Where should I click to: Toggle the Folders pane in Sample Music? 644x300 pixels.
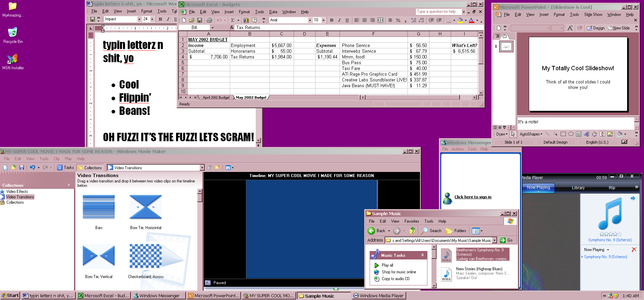[x=456, y=231]
